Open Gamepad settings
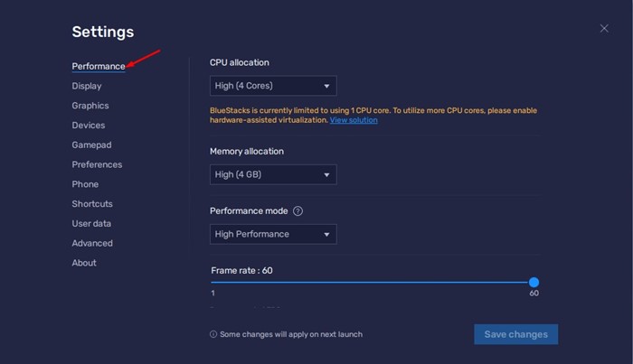Viewport: 633px width, 364px height. (x=91, y=145)
